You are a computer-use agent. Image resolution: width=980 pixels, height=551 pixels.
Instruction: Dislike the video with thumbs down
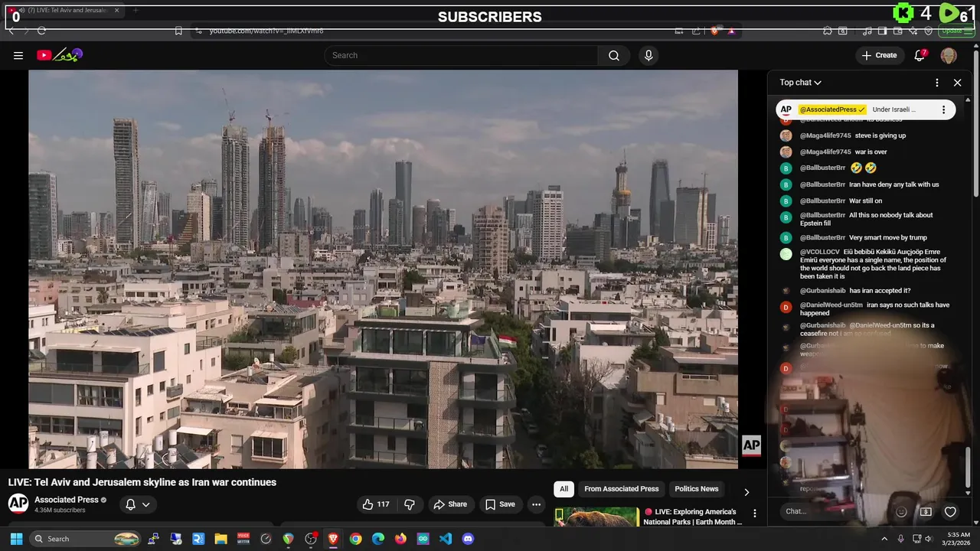[410, 504]
